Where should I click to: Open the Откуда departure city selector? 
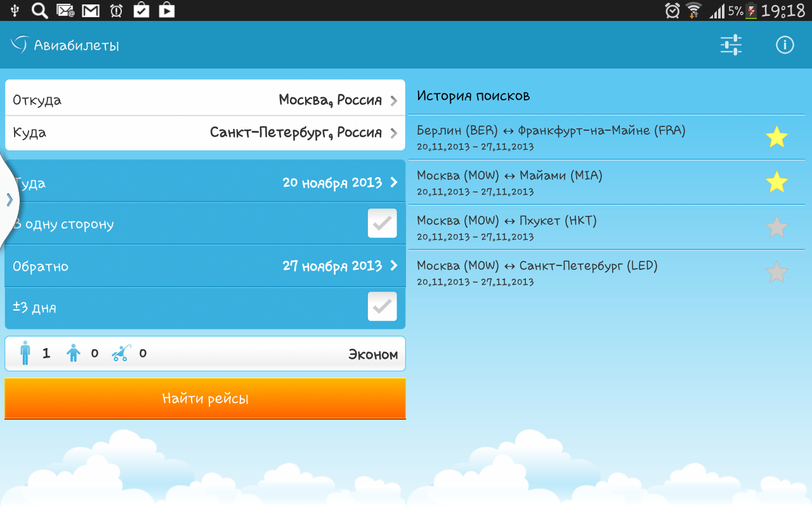205,100
